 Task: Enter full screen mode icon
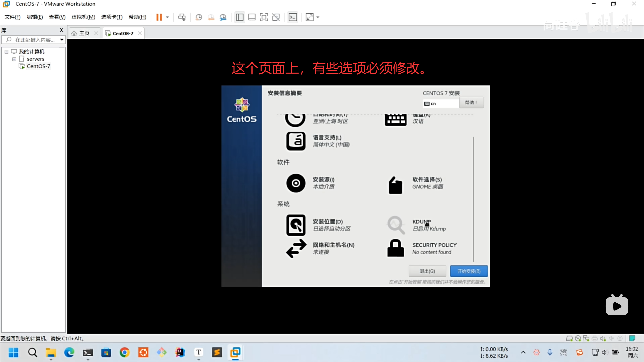pos(264,17)
